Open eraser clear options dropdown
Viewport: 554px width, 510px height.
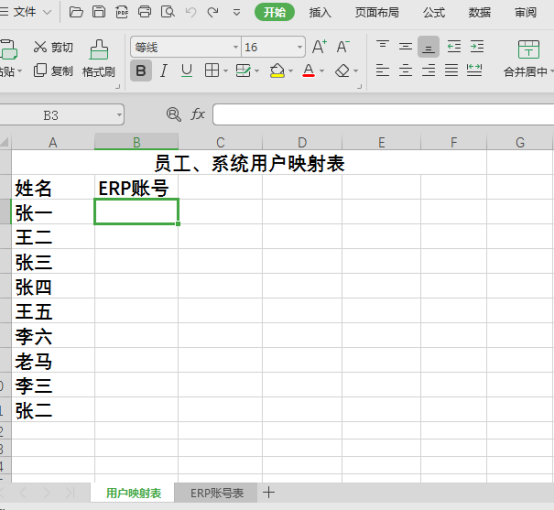click(355, 71)
